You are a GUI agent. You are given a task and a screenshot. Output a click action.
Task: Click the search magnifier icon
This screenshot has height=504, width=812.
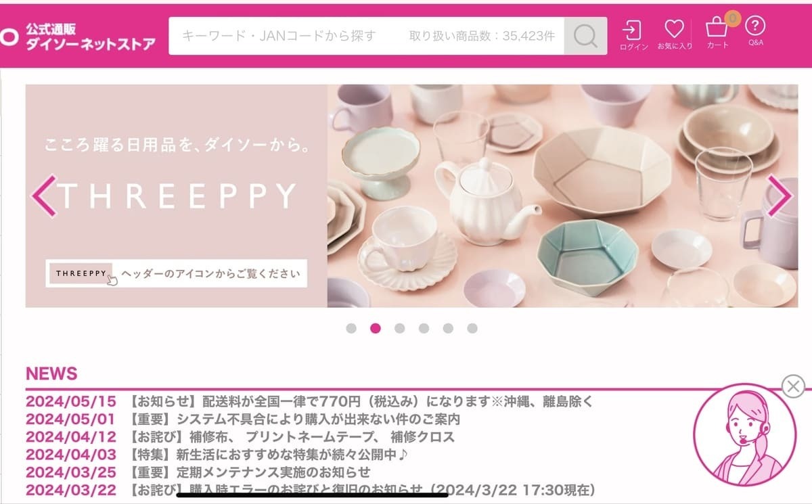point(585,36)
